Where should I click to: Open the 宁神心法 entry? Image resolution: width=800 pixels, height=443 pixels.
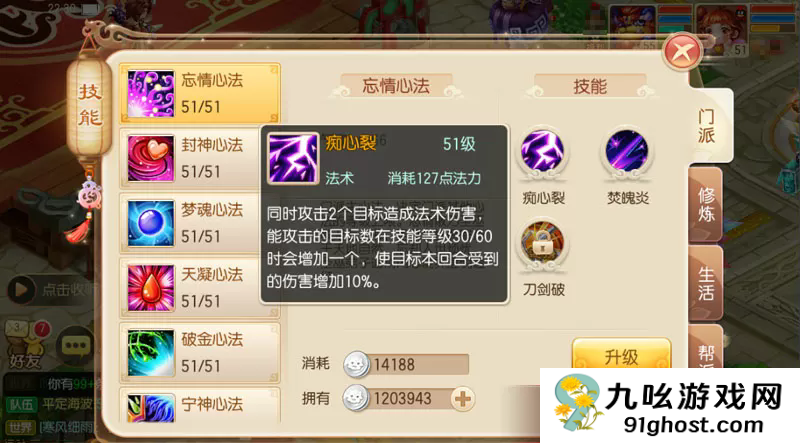tap(200, 405)
